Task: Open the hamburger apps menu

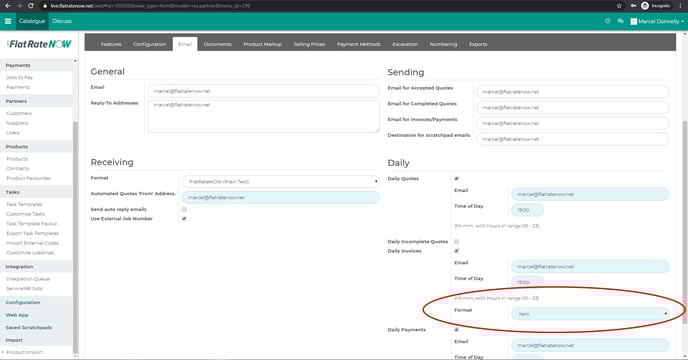Action: 8,21
